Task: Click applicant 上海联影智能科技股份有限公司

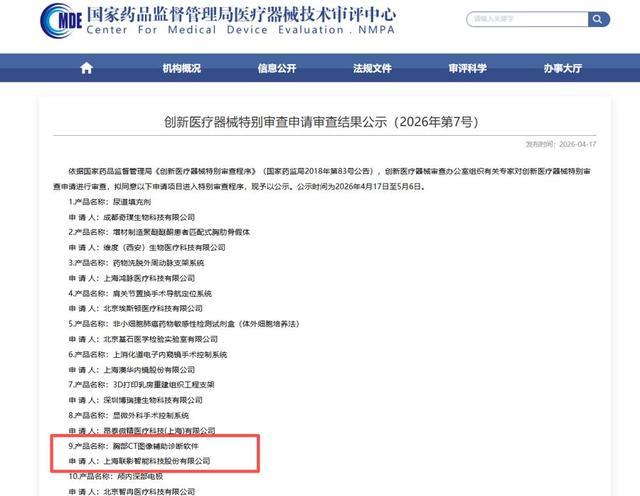Action: 157,461
